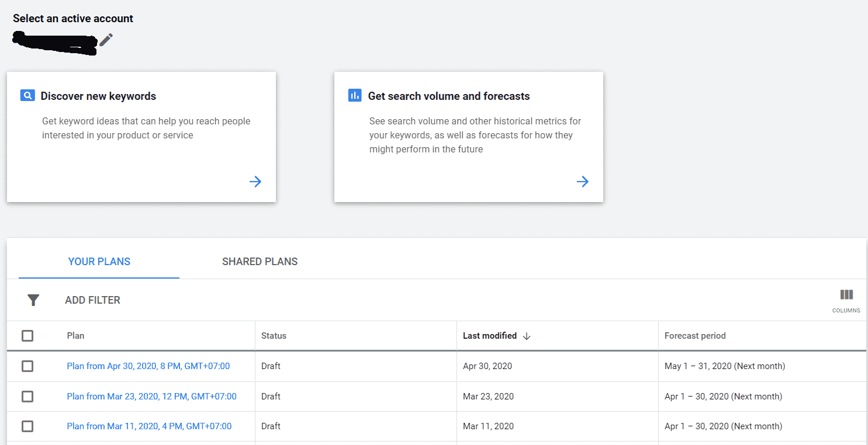868x445 pixels.
Task: Check the box for the Apr 30, 2020 plan
Action: pos(27,366)
